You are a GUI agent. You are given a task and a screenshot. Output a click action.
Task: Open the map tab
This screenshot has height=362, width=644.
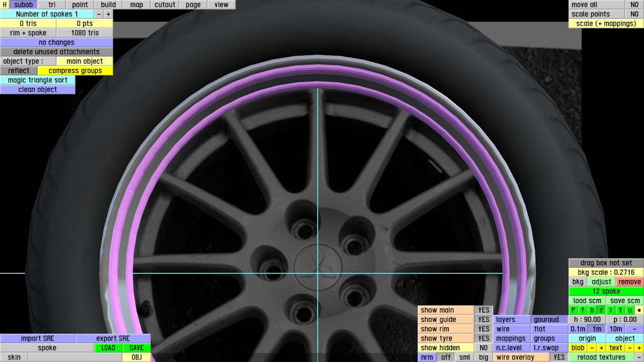coord(137,5)
